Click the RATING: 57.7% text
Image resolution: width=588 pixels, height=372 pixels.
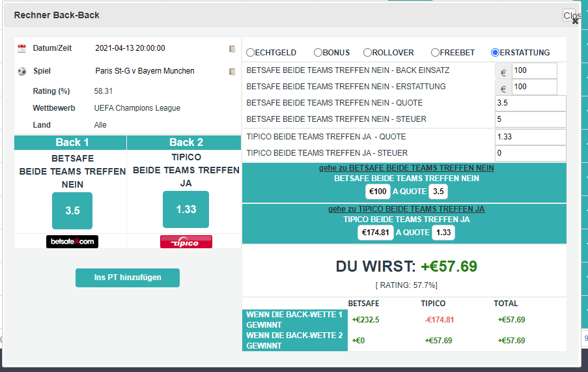(x=406, y=285)
